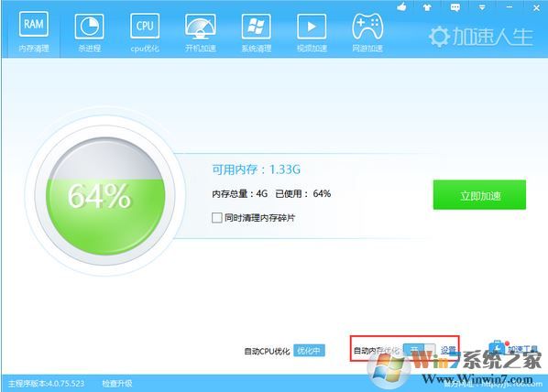Open 设置 for auto memory optimization
Image resolution: width=548 pixels, height=392 pixels.
(x=448, y=350)
